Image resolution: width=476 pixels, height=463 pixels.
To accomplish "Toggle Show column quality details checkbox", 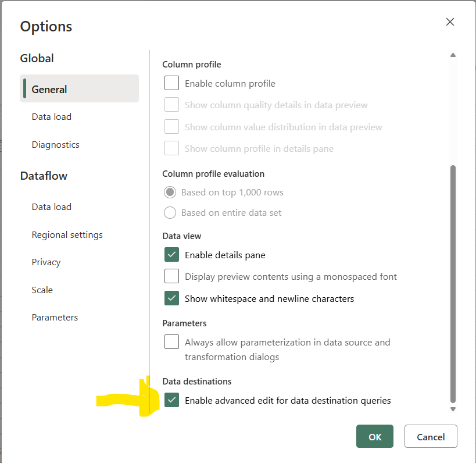I will click(171, 105).
